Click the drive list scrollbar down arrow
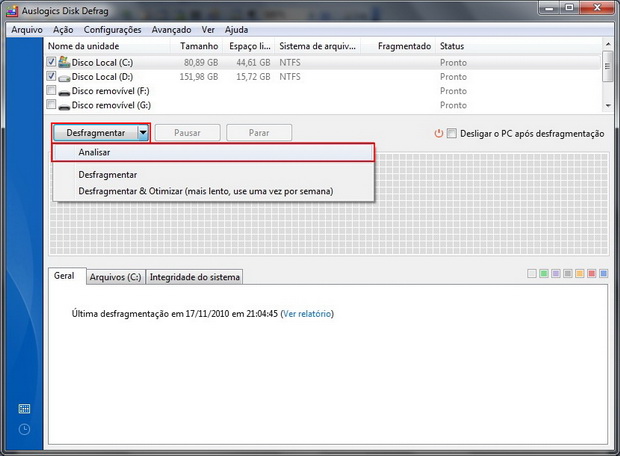 (608, 105)
